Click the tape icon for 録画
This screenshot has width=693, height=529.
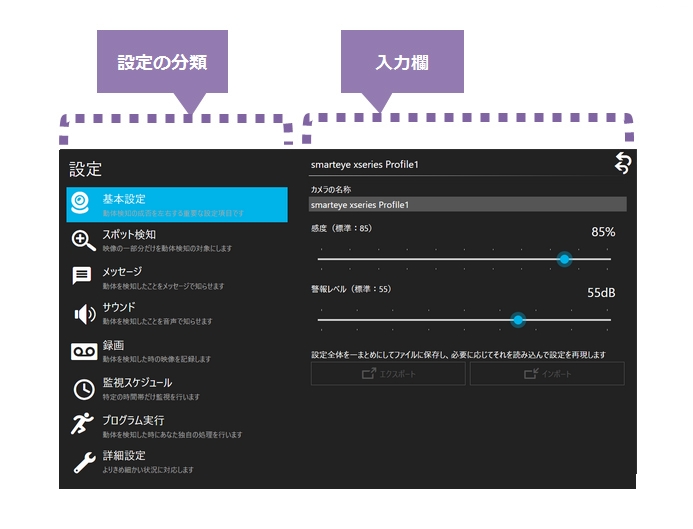coord(83,351)
